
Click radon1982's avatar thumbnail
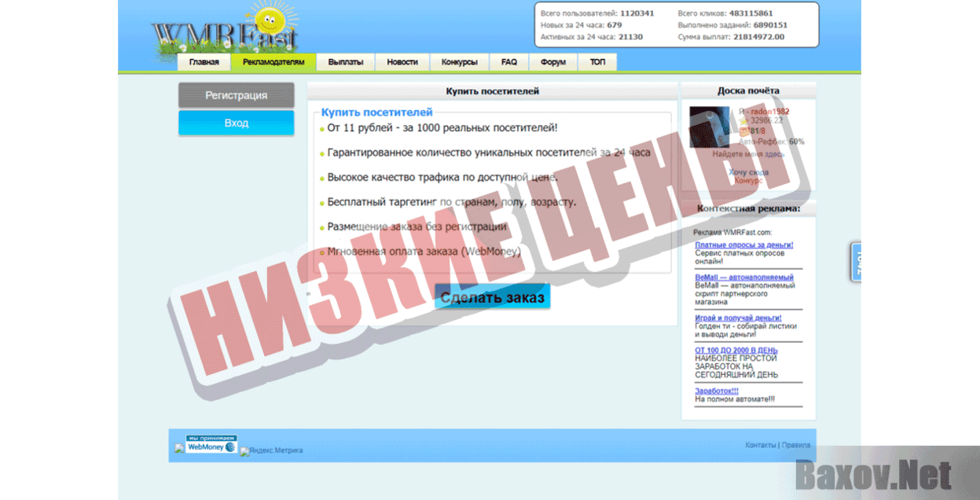710,127
